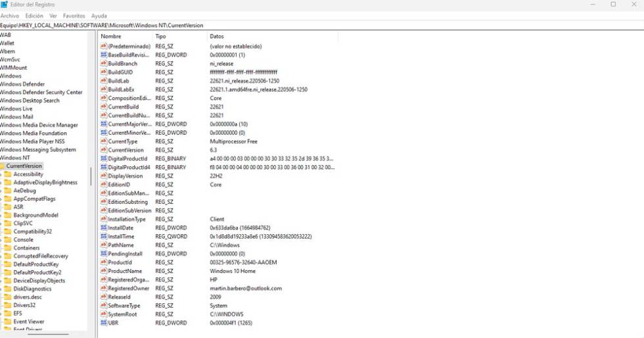This screenshot has width=644, height=338.
Task: Click the CurrentMajorVersion DWORD icon
Action: point(104,124)
